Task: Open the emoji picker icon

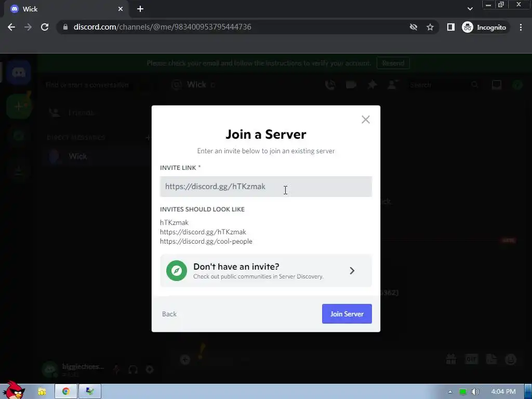Action: point(511,359)
